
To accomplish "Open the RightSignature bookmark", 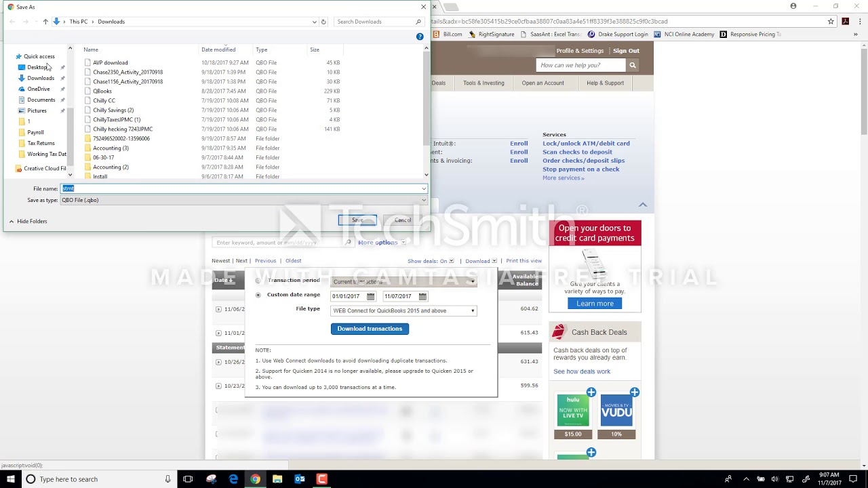I will 498,33.
